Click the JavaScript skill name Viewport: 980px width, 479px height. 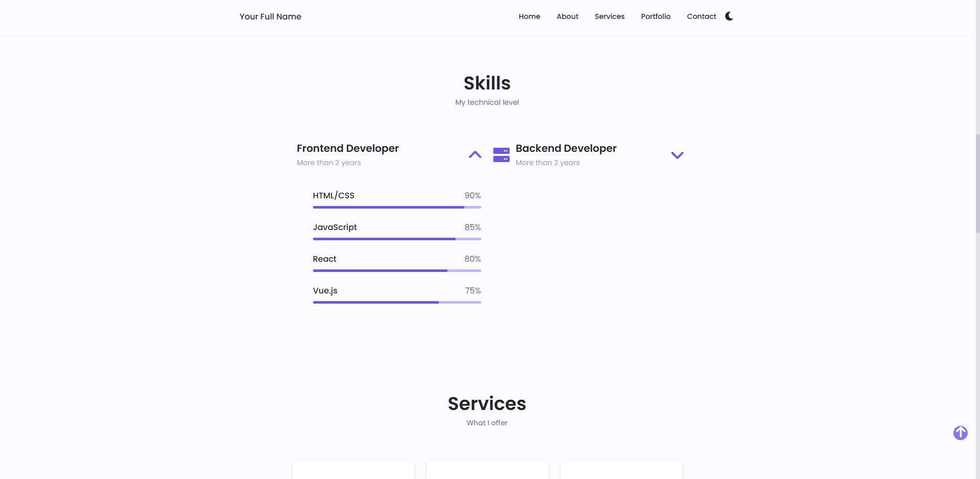[335, 227]
